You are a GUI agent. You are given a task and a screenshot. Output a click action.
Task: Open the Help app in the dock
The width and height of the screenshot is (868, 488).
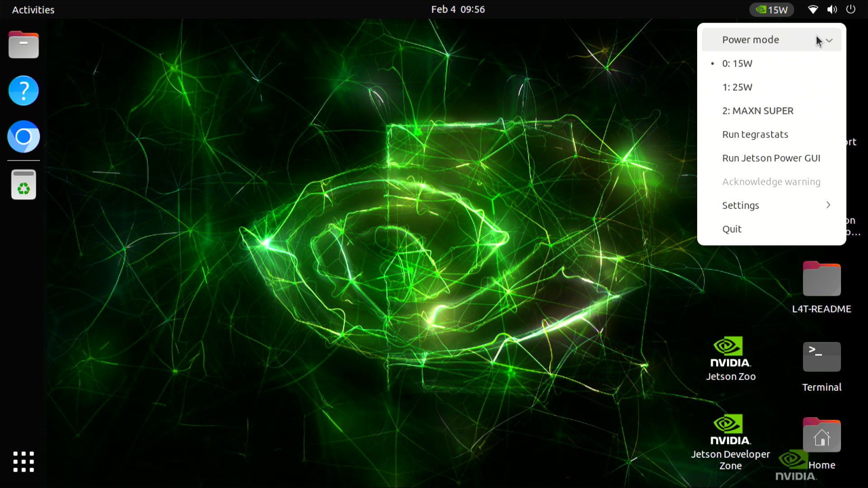point(24,90)
